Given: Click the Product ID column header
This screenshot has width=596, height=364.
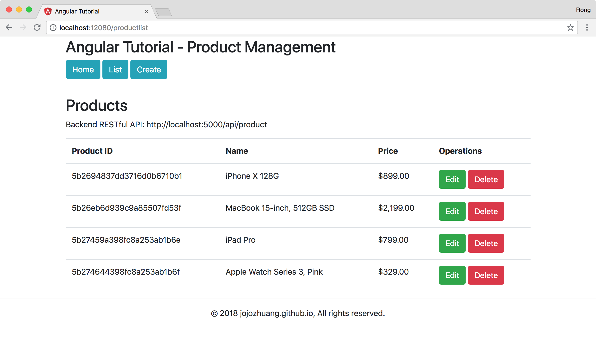Looking at the screenshot, I should (92, 151).
